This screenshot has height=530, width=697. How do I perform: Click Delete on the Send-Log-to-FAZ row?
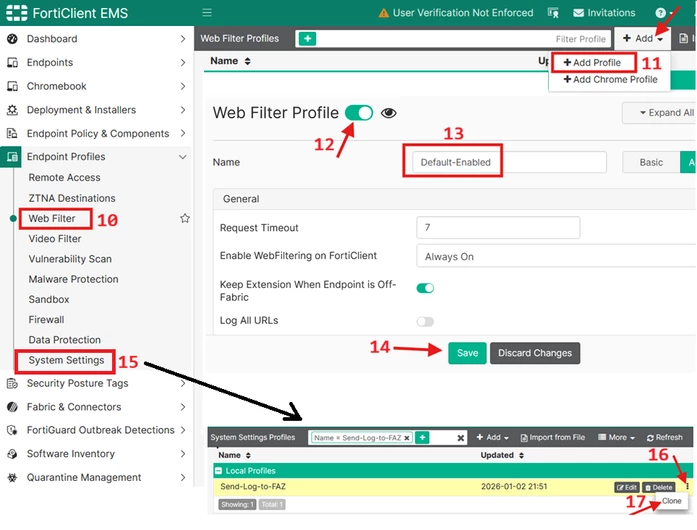pyautogui.click(x=659, y=487)
